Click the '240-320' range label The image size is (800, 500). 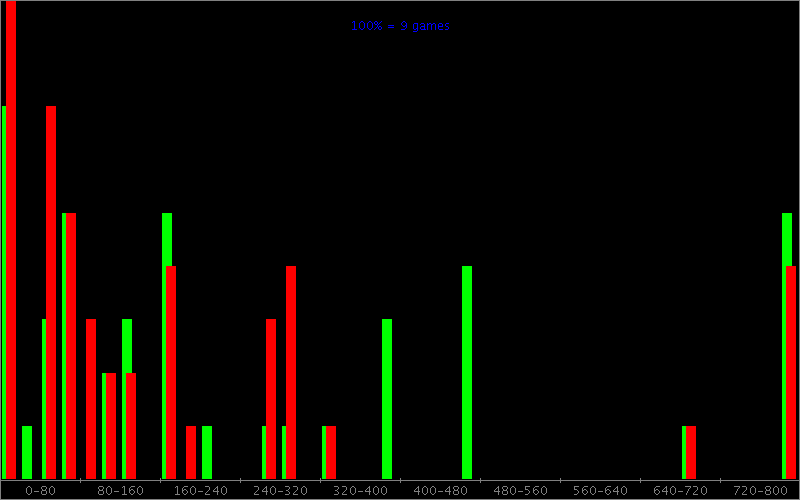(x=281, y=491)
